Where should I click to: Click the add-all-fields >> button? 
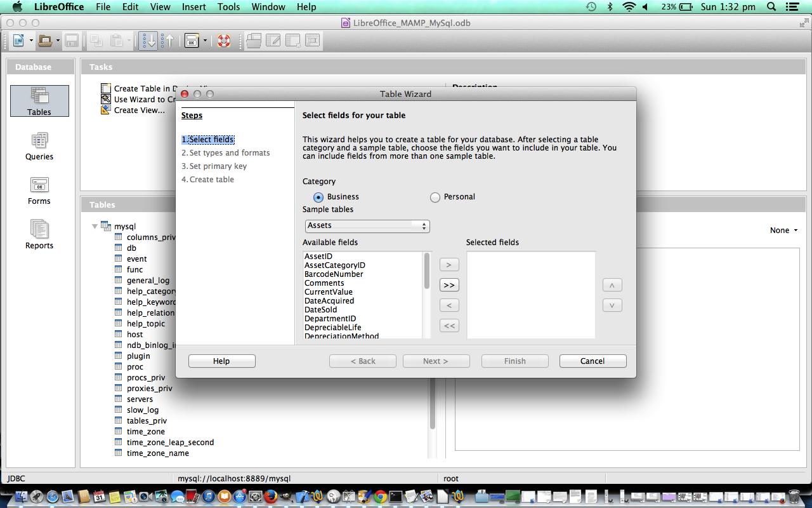click(449, 285)
